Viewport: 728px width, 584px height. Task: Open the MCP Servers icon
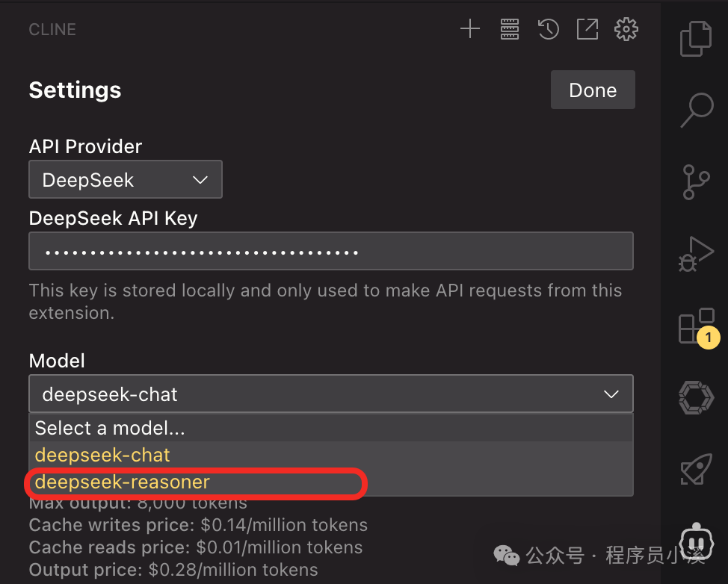[509, 29]
